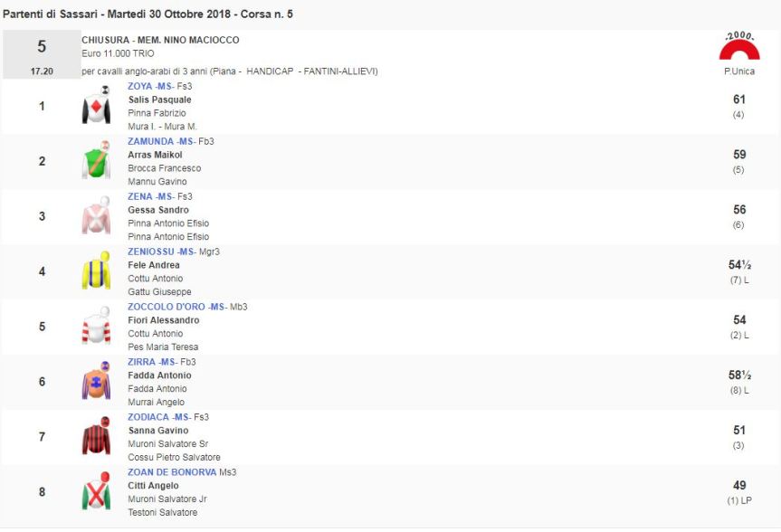Select the orange and purple silk for Zirra
The image size is (781, 532).
[96, 383]
